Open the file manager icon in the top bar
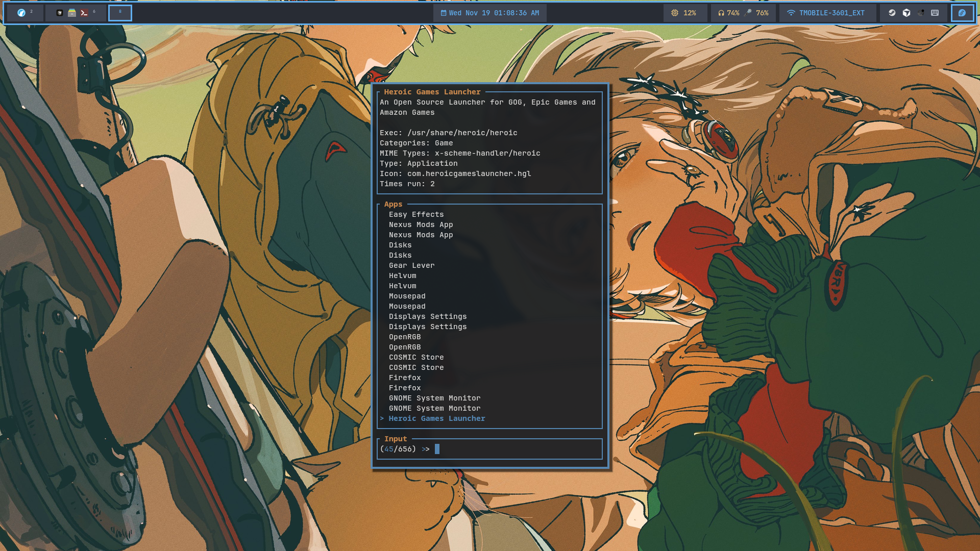 coord(72,13)
